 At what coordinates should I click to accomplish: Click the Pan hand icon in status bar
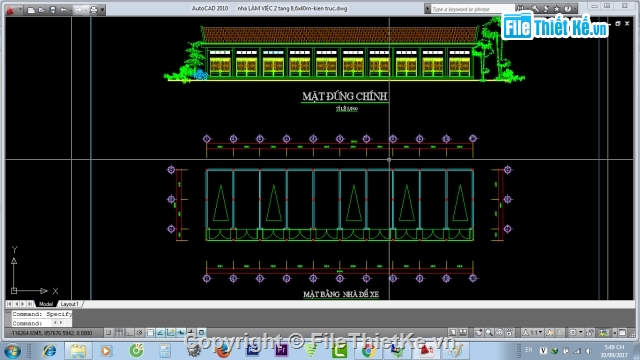(478, 333)
